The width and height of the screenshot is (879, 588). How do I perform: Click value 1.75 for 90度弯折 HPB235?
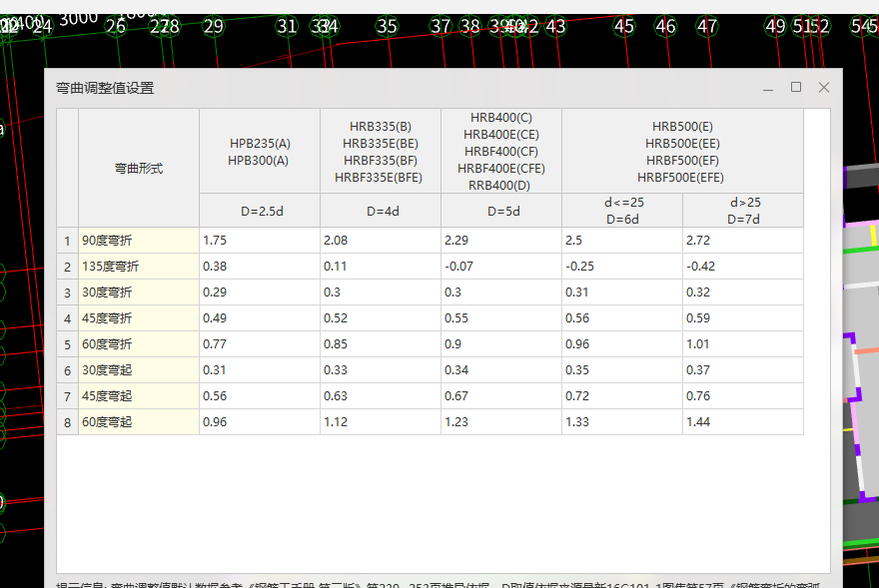coord(260,241)
